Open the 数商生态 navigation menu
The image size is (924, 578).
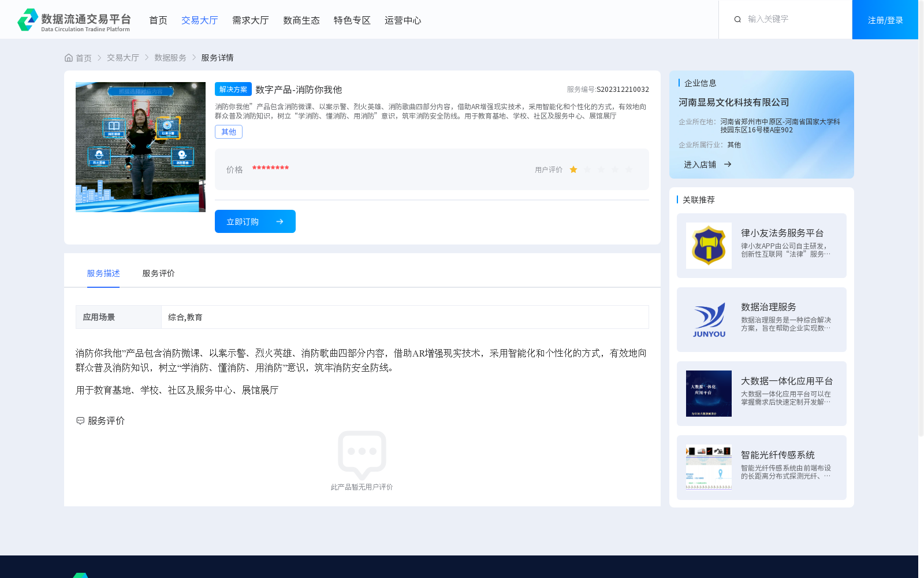(x=301, y=20)
